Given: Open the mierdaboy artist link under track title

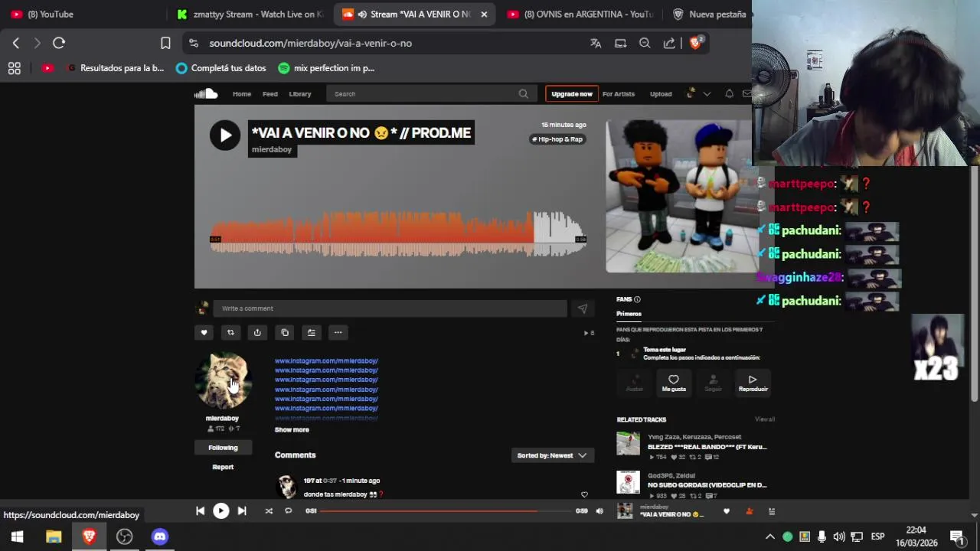Looking at the screenshot, I should (x=272, y=150).
